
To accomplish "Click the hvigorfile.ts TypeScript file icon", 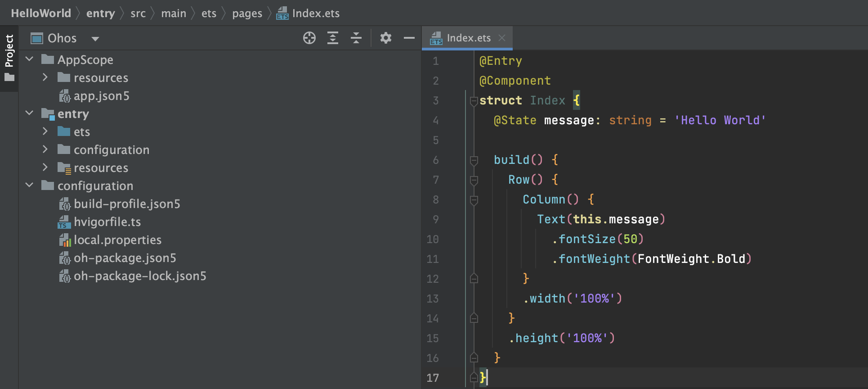I will point(64,222).
